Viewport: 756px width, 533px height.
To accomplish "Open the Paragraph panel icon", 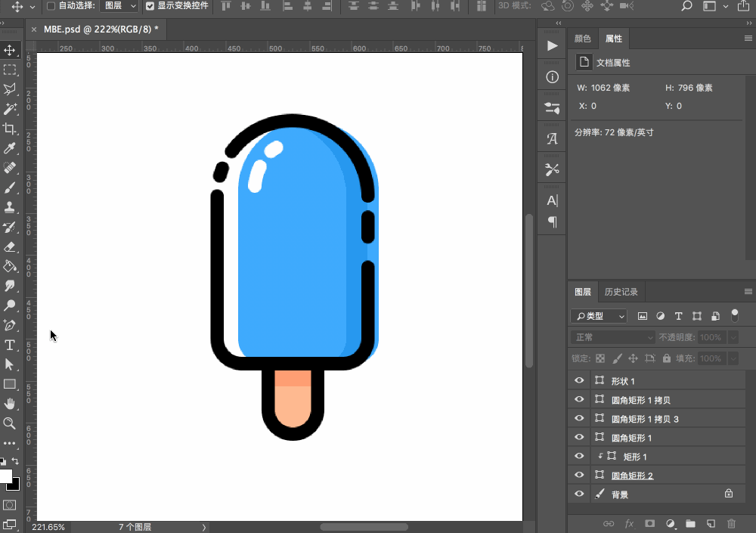I will coord(553,222).
